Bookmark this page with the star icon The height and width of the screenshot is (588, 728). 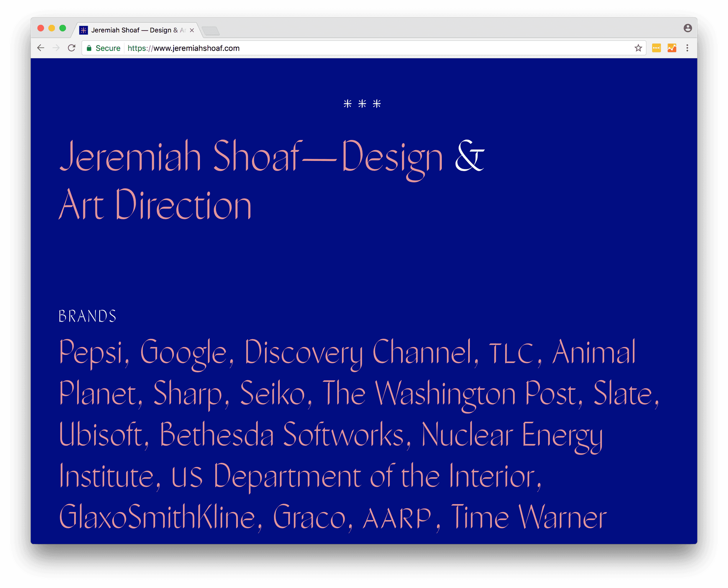coord(638,48)
